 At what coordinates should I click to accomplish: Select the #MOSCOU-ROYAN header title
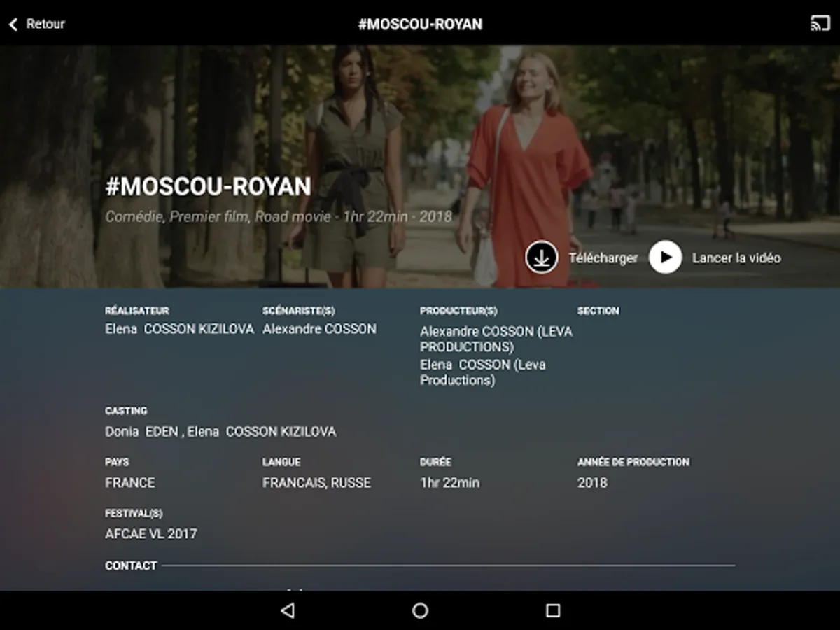[420, 24]
